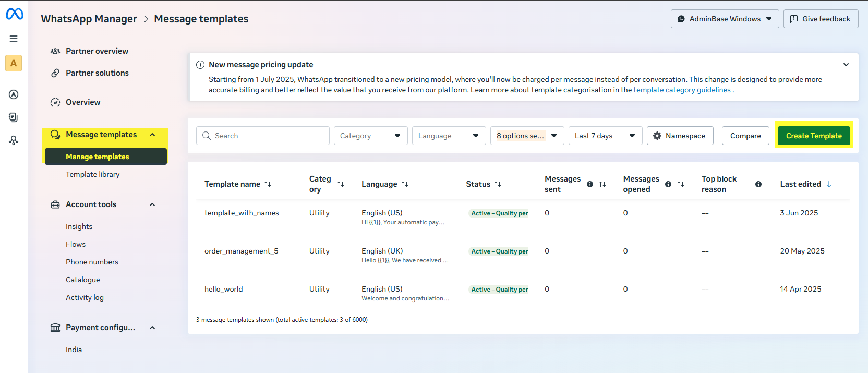The width and height of the screenshot is (868, 373).
Task: Click the Meta logo icon
Action: [14, 14]
